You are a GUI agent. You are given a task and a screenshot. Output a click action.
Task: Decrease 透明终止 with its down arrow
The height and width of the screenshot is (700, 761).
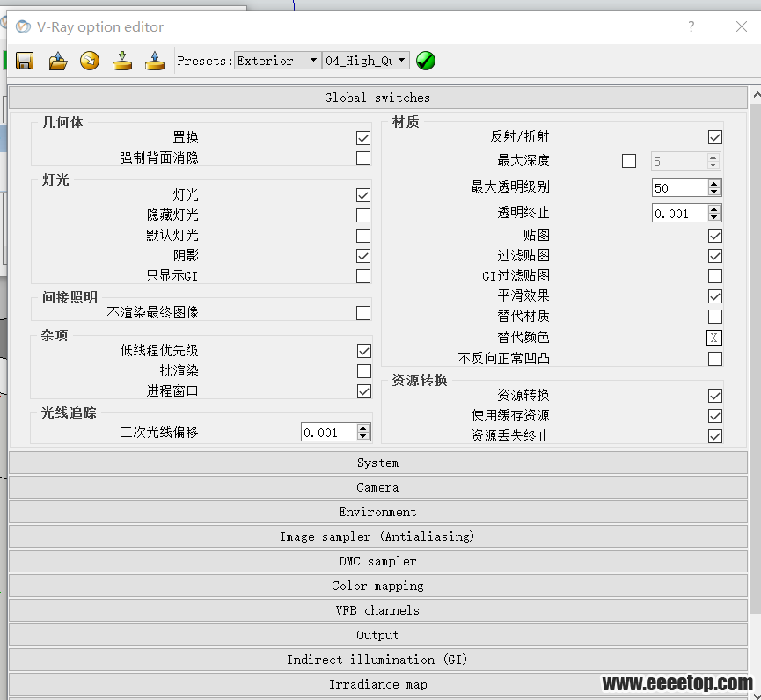713,217
